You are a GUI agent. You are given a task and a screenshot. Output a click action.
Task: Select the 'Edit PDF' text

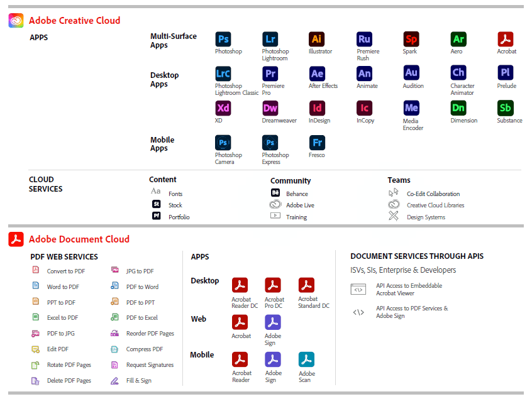(58, 349)
